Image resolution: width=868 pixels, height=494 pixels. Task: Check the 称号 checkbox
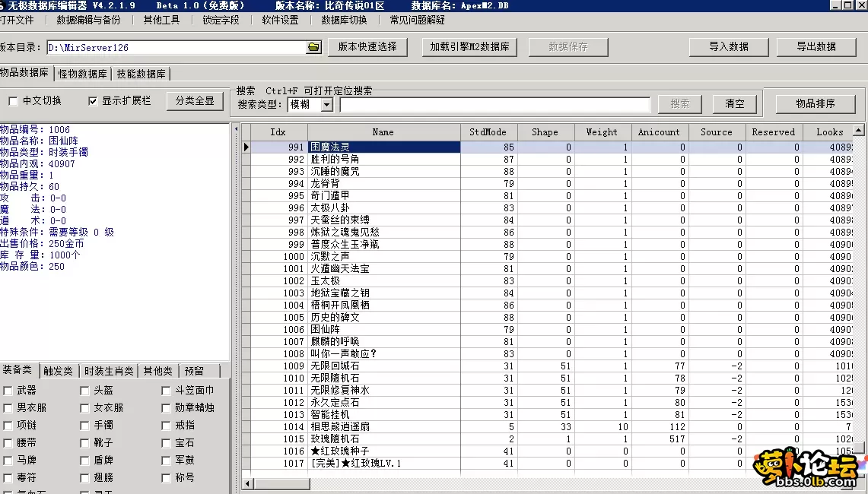(166, 478)
